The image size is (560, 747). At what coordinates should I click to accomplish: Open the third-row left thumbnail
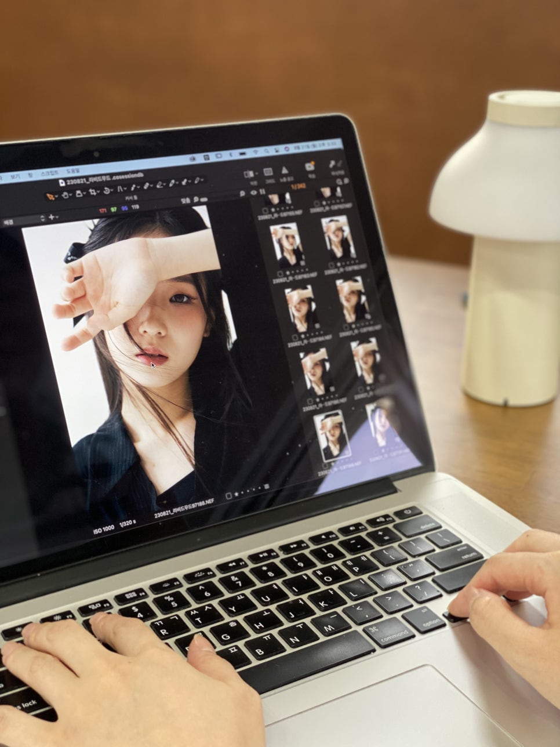(301, 308)
